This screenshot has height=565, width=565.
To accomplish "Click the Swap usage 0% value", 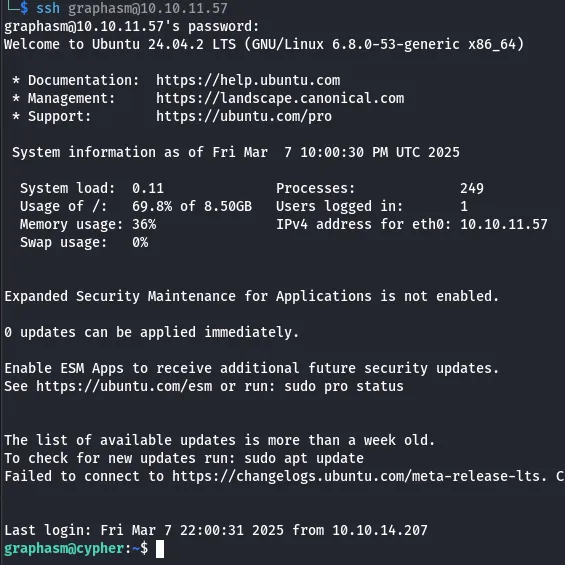I will [x=140, y=243].
